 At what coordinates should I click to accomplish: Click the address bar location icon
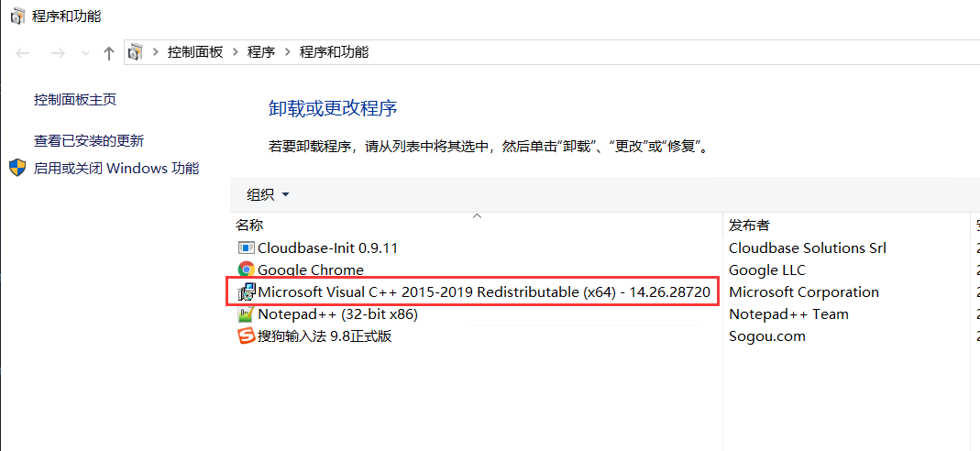point(136,52)
